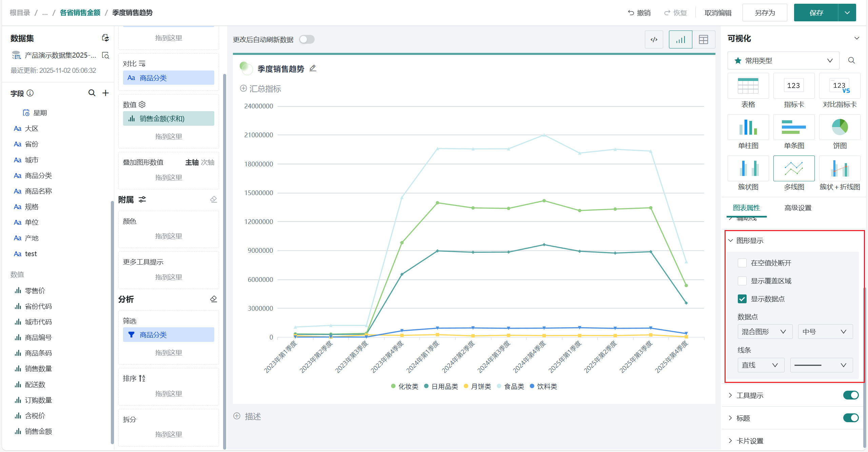Image resolution: width=868 pixels, height=452 pixels.
Task: Click the edit chart title pencil icon
Action: tap(313, 68)
